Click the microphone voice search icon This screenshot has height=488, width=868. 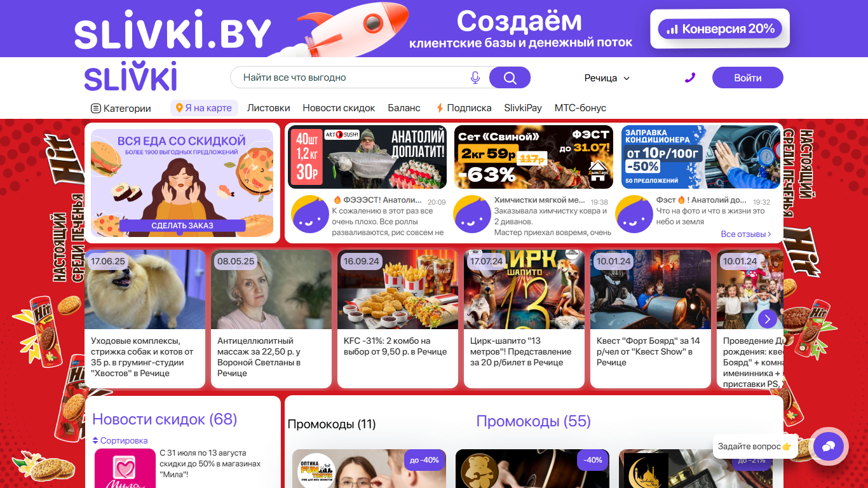point(475,78)
